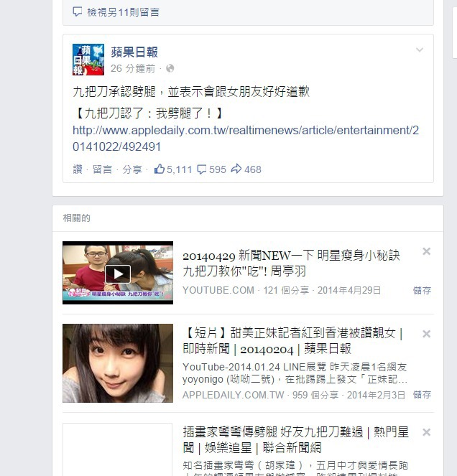Viewport: 457px width, 476px height.
Task: Click the comment count icon showing 595
Action: (201, 169)
